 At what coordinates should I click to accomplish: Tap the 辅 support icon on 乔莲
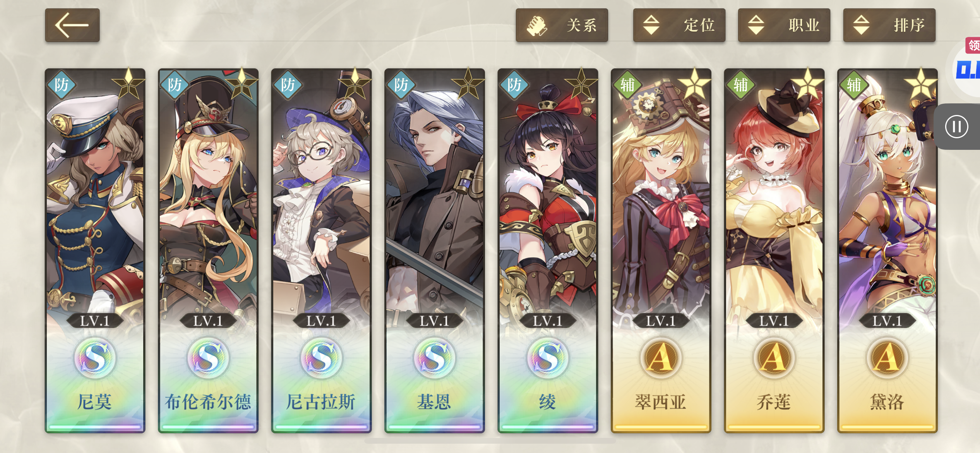[741, 85]
